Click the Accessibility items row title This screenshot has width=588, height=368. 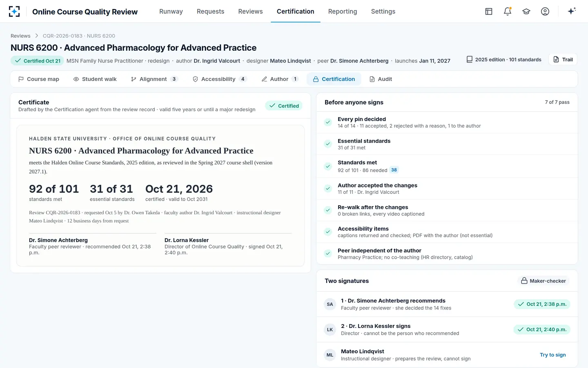pos(363,229)
